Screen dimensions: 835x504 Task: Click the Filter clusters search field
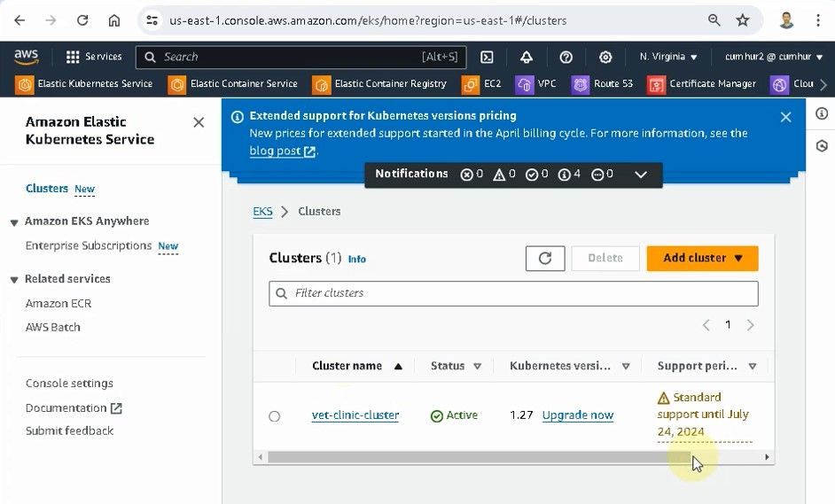click(514, 293)
